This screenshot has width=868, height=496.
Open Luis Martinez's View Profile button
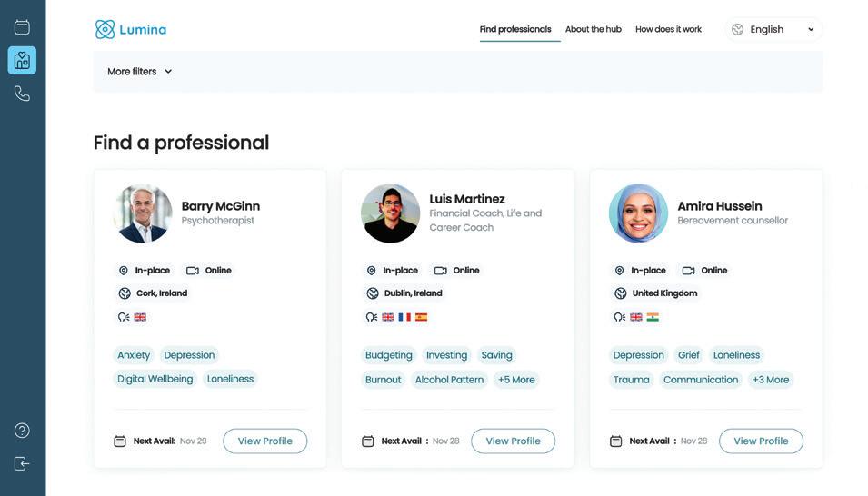coord(513,441)
